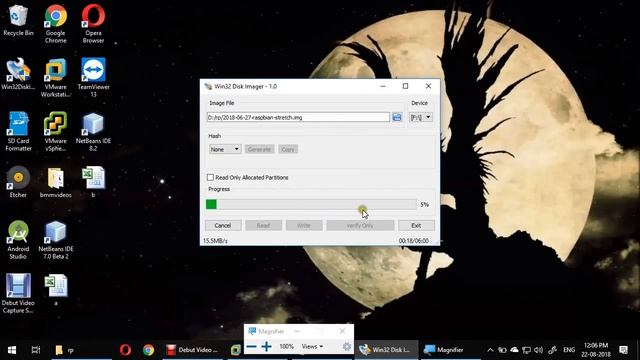The height and width of the screenshot is (360, 640).
Task: Select the Excel file named a
Action: pos(56,290)
